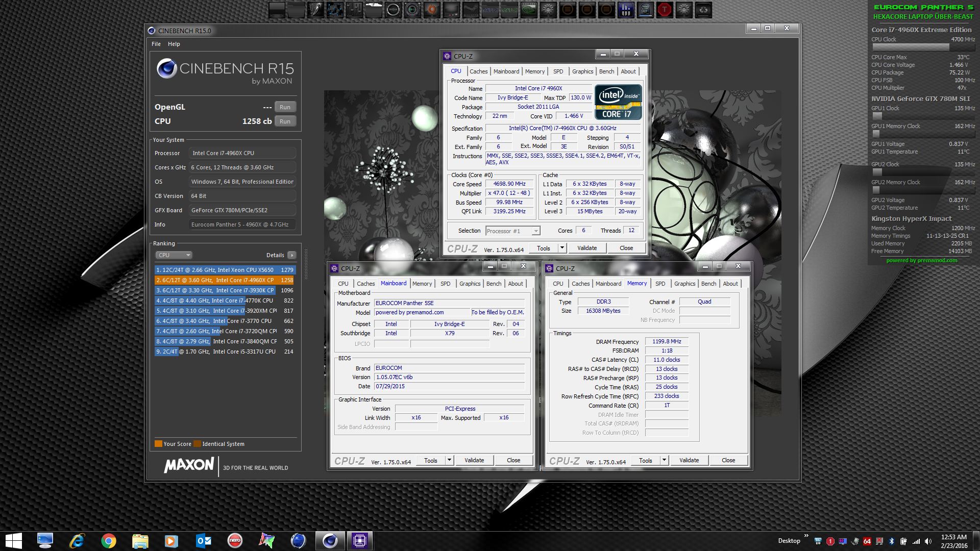Switch to the Caches tab in top CPU-Z
Screen dimensions: 980x551
[478, 71]
